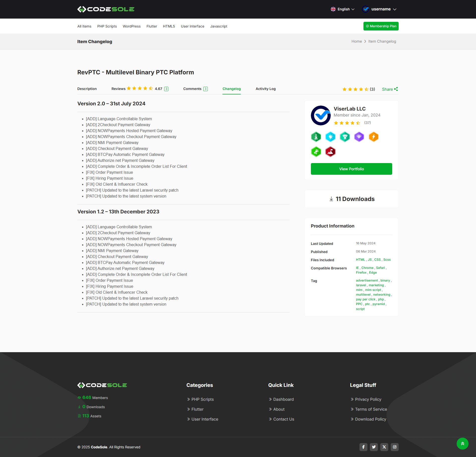Open the Reviews tab
Screen dimensions: 476x457
click(119, 89)
